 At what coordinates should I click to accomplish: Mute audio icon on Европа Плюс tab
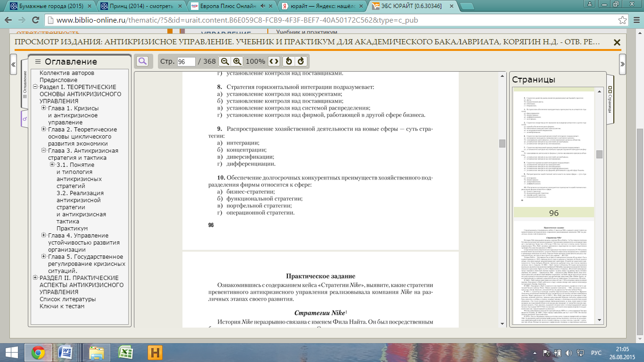click(262, 7)
